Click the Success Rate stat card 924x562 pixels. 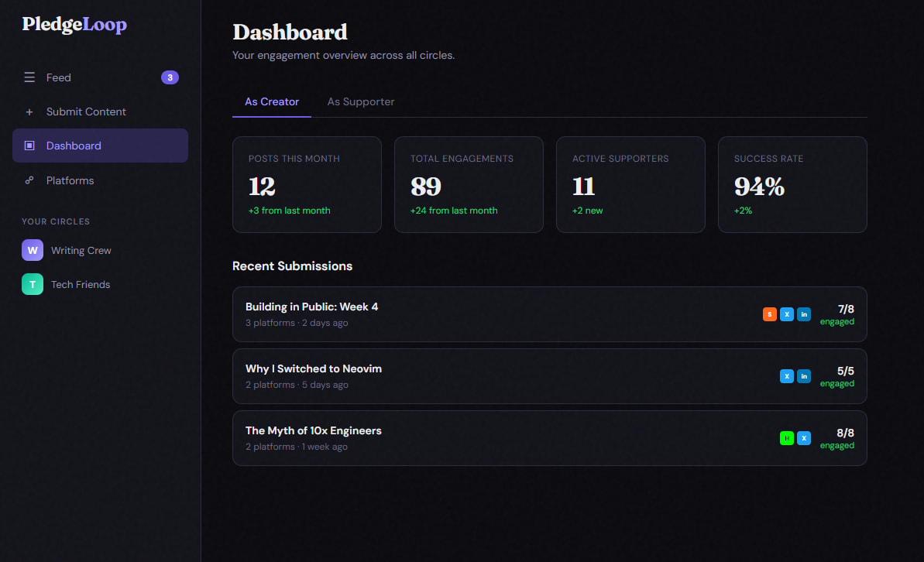(x=792, y=184)
